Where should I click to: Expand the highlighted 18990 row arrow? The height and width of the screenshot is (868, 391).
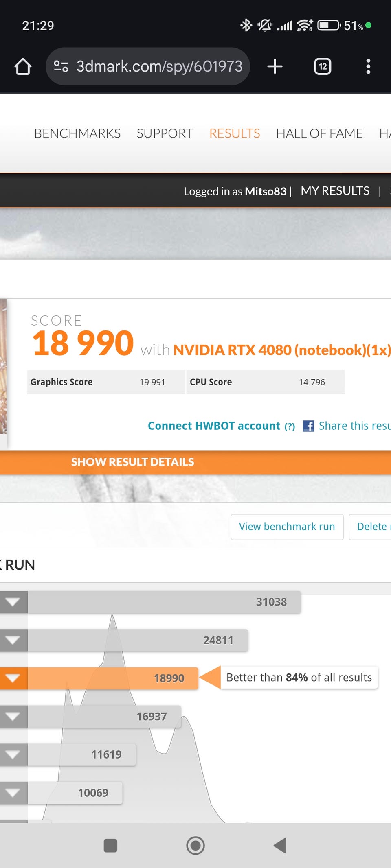13,678
